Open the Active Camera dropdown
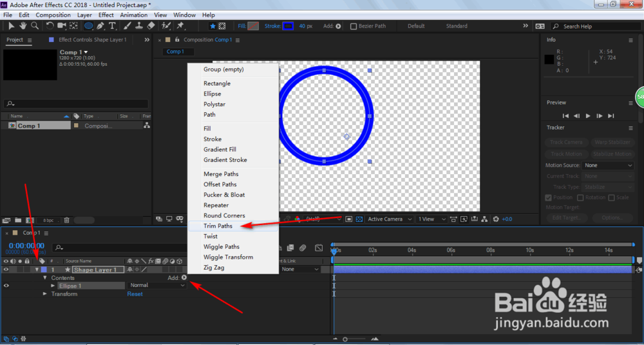Image resolution: width=644 pixels, height=345 pixels. tap(389, 219)
